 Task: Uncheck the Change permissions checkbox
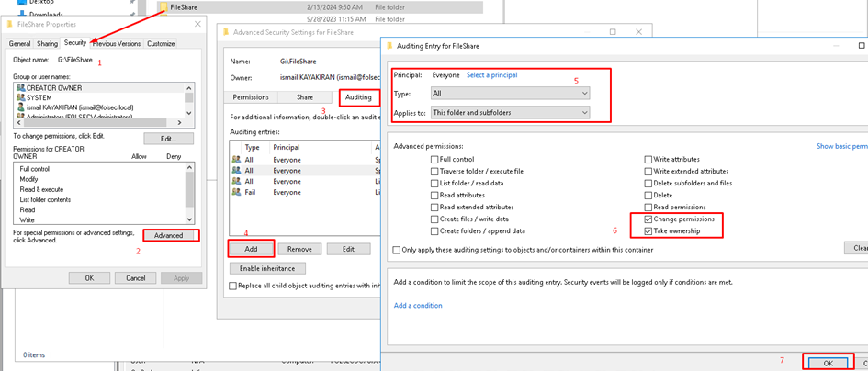[650, 219]
